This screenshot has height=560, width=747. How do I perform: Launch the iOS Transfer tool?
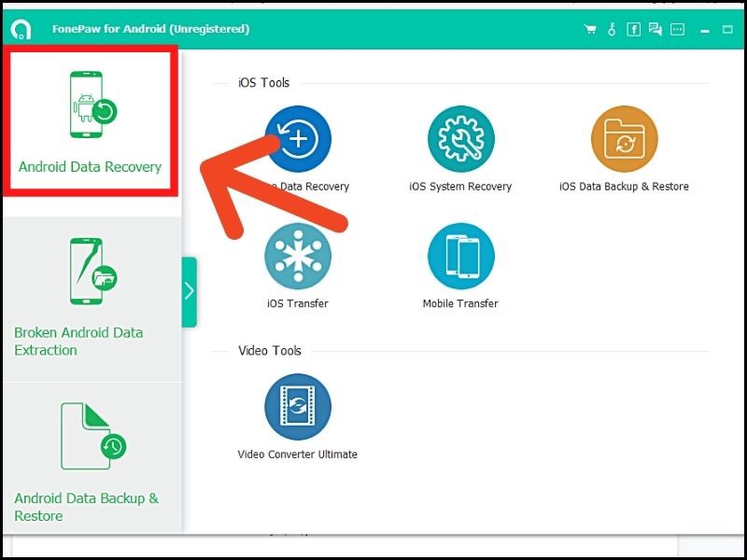(298, 256)
